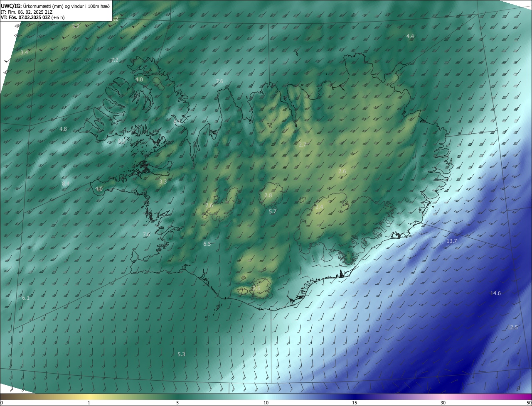Click the 7.2 value label northwest of Iceland

[115, 60]
